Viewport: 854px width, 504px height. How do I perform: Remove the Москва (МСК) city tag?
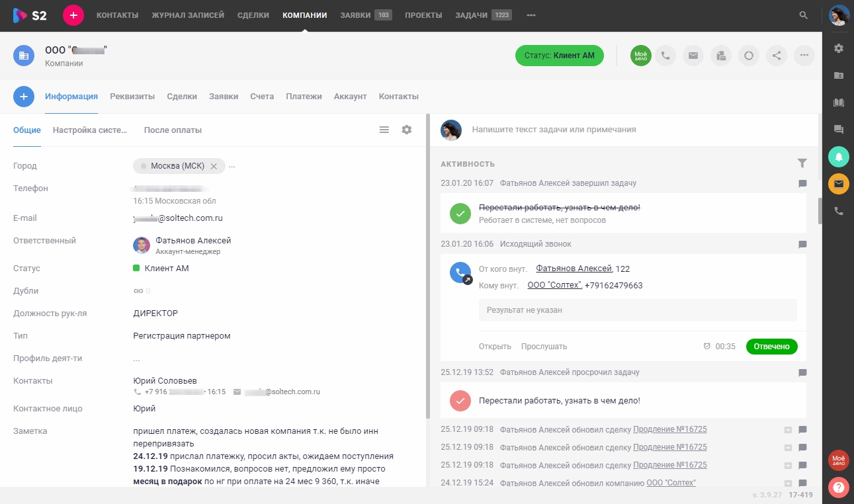[x=214, y=166]
